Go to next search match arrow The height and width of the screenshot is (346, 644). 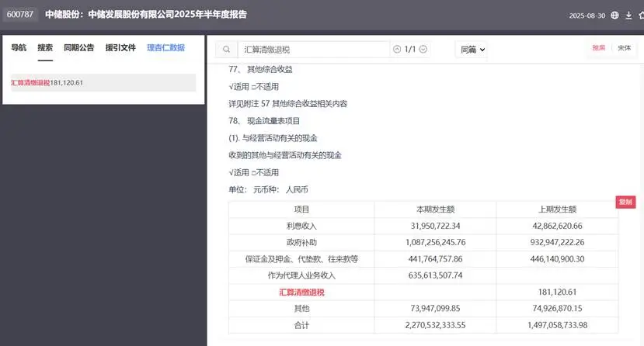[x=423, y=49]
